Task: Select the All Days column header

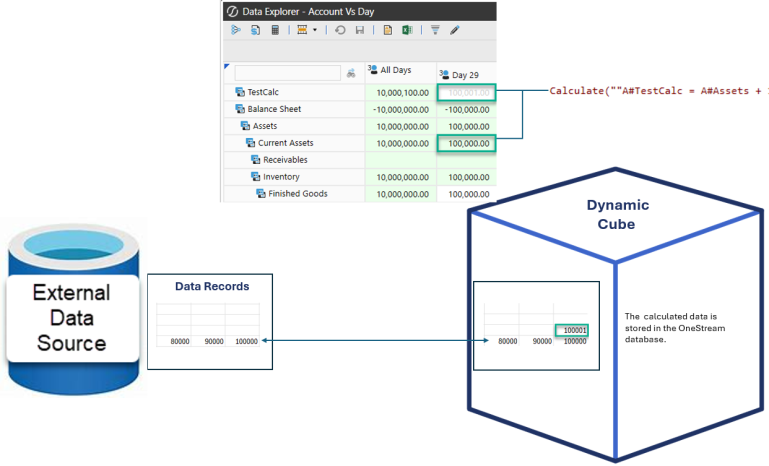Action: pos(400,70)
